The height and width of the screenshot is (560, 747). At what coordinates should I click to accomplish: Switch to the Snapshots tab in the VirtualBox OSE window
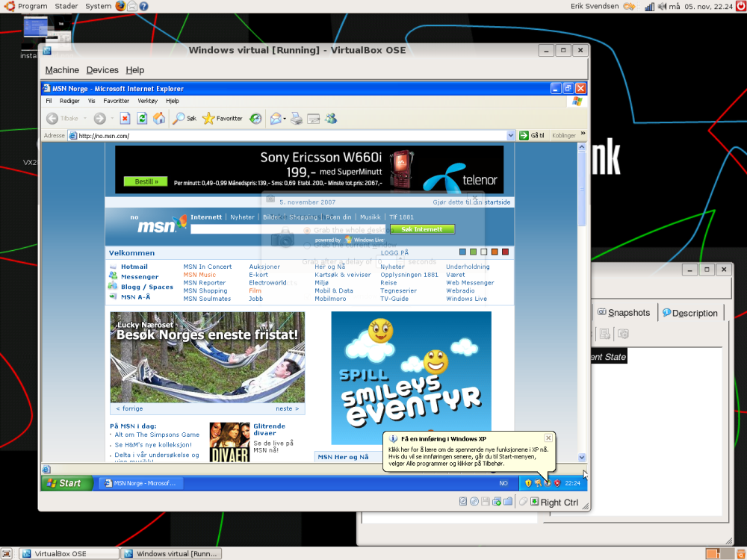click(x=624, y=313)
